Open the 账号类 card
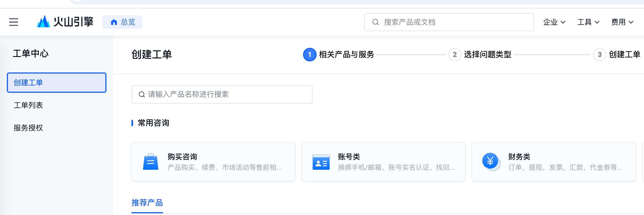Image resolution: width=644 pixels, height=215 pixels. (383, 162)
